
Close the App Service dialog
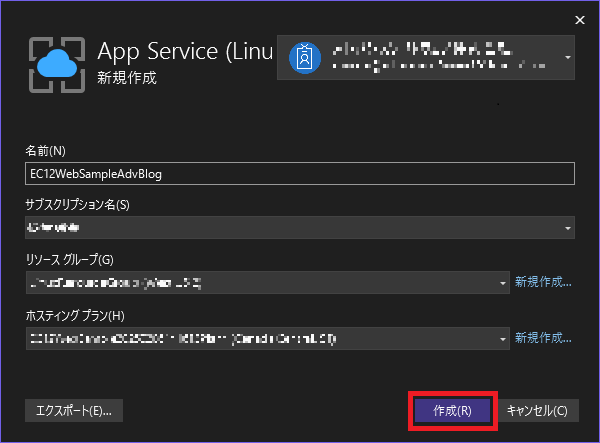[x=580, y=20]
